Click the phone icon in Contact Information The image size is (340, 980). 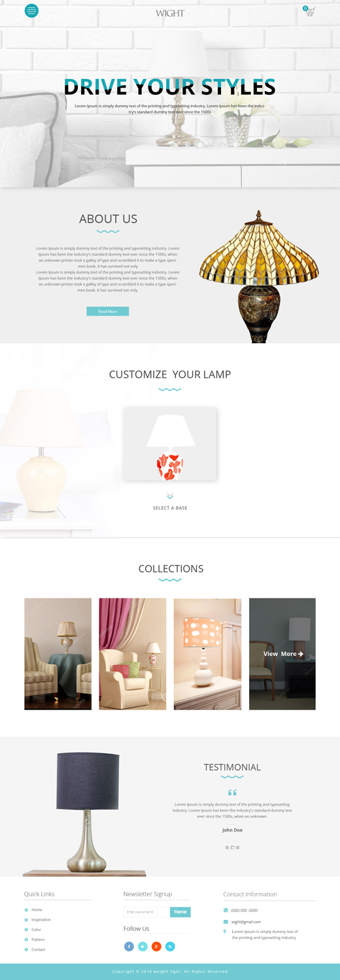(226, 910)
